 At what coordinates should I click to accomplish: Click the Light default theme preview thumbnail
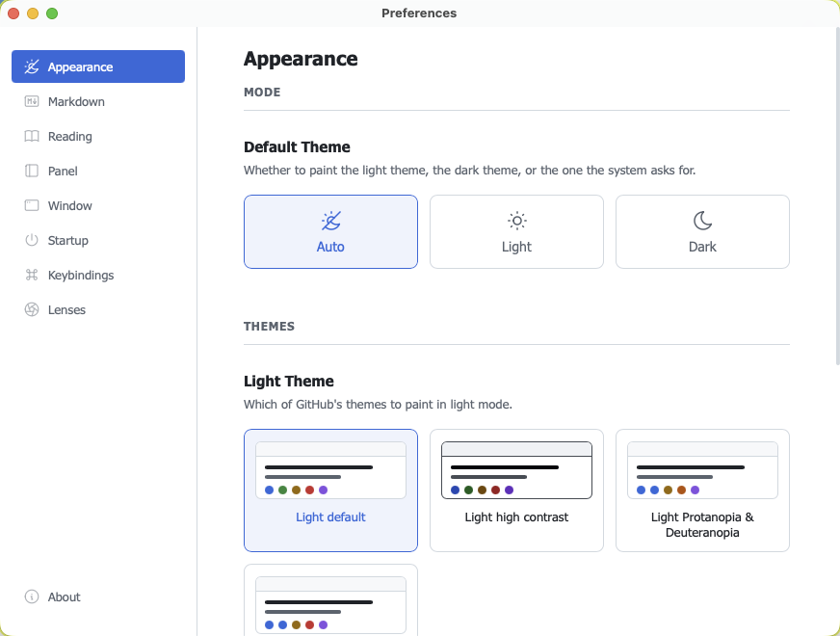coord(330,470)
